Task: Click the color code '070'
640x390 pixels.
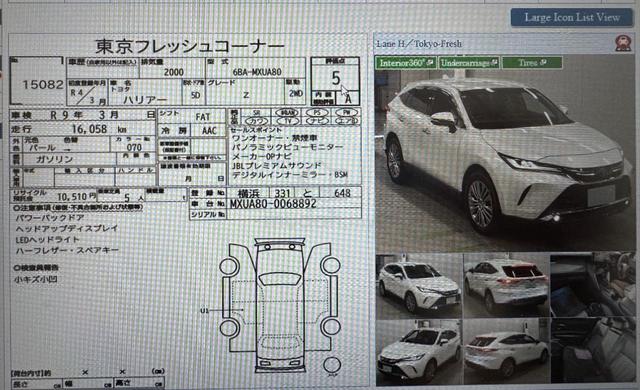Action: point(134,147)
